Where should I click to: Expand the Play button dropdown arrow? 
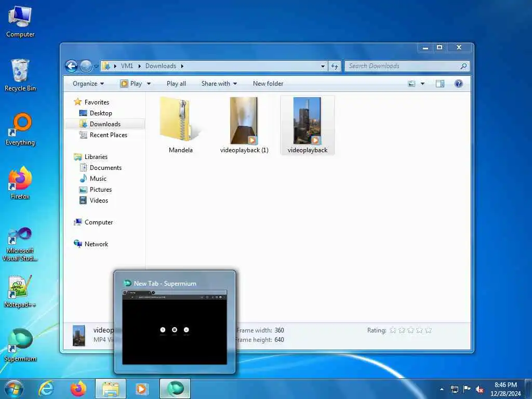[149, 84]
